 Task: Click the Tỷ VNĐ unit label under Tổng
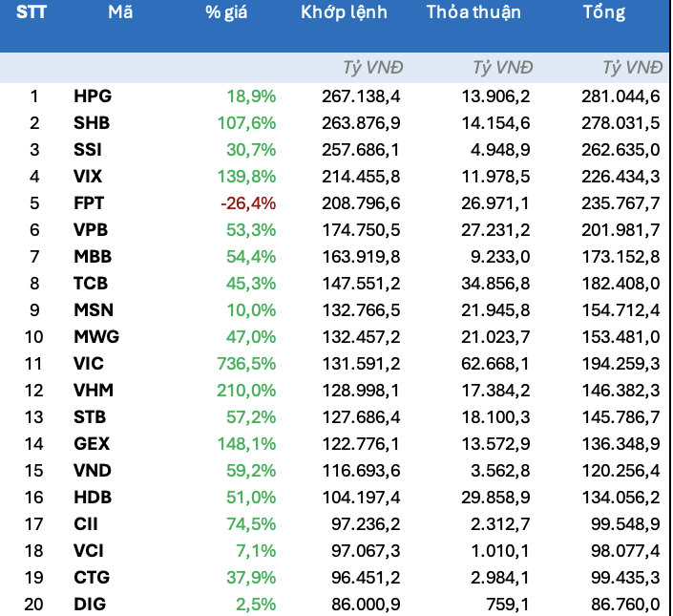[632, 67]
